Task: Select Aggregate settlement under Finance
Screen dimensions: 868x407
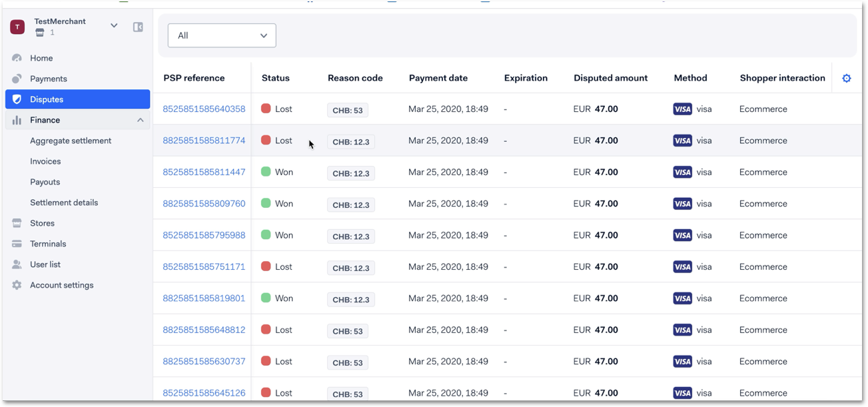Action: click(71, 141)
